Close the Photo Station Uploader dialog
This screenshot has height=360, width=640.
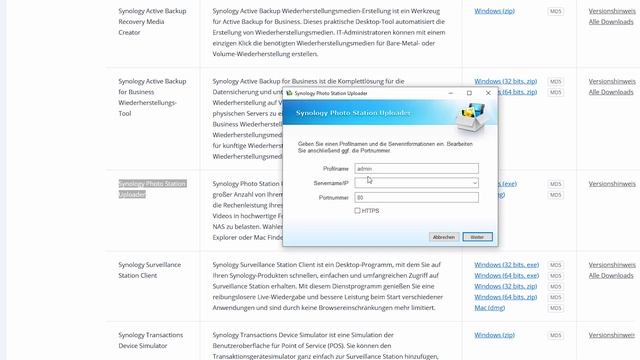coord(488,93)
